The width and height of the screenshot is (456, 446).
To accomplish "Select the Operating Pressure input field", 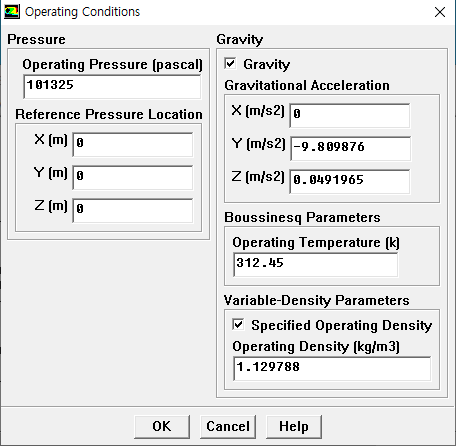I will 112,86.
